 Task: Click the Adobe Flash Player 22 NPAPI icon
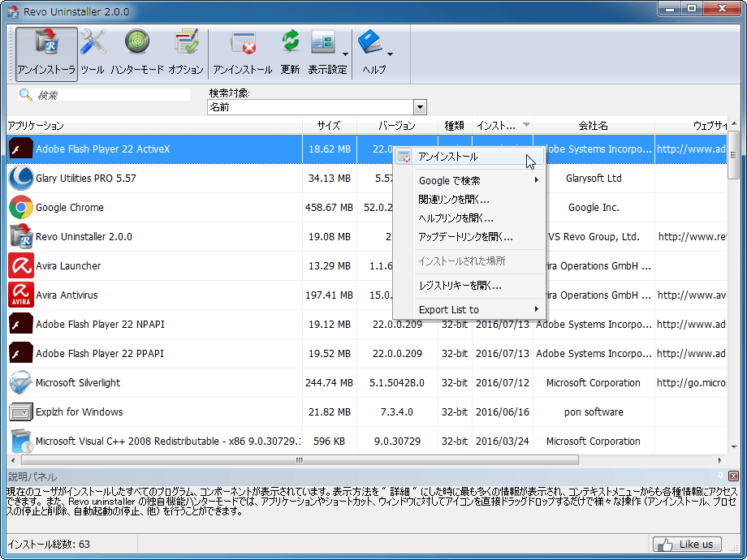tap(21, 325)
